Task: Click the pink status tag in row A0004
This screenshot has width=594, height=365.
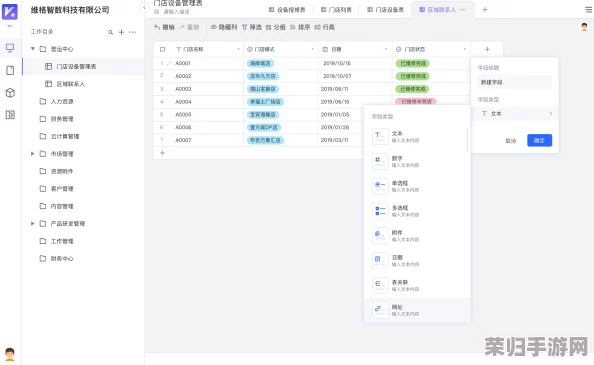Action: pos(416,101)
